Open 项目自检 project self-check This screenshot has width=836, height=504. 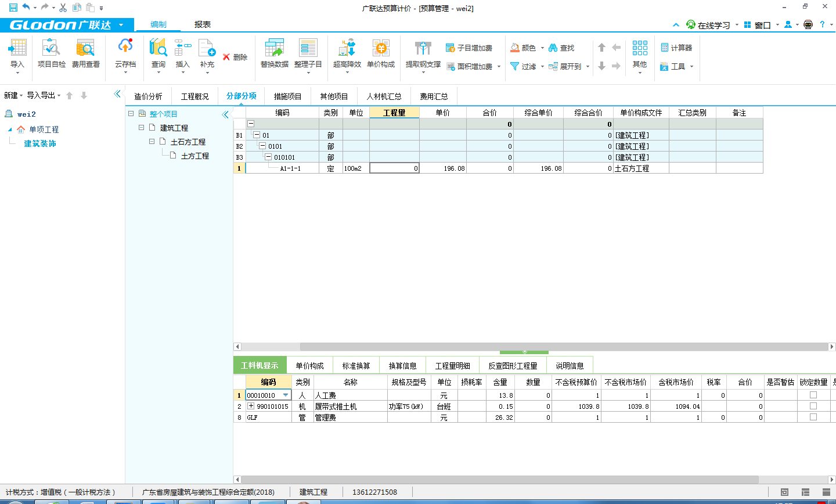click(x=52, y=53)
